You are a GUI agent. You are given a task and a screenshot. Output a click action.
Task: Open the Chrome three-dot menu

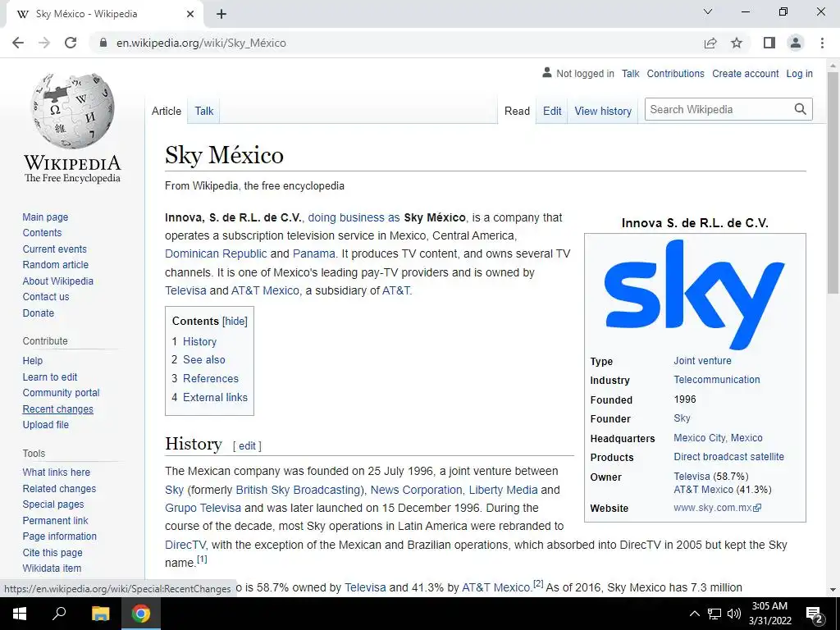[822, 43]
